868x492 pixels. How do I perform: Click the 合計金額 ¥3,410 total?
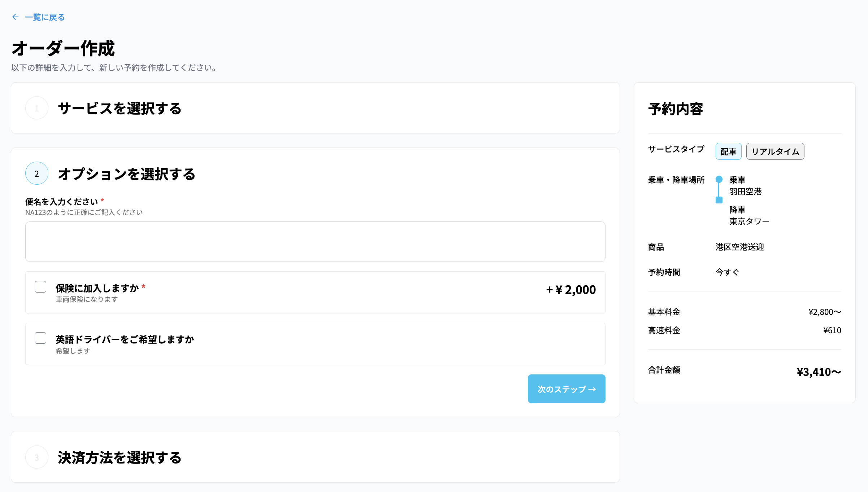pos(819,372)
